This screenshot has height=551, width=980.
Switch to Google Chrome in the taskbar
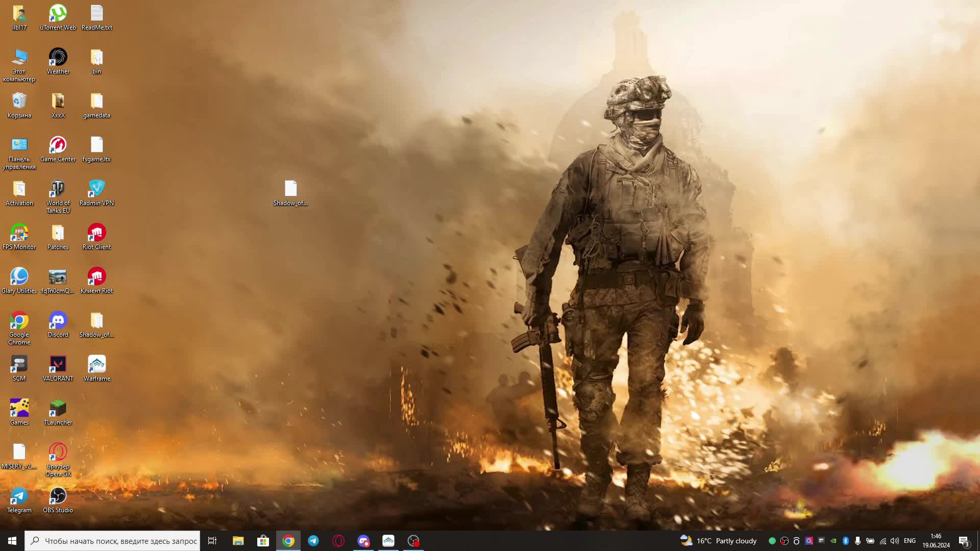[x=288, y=541]
